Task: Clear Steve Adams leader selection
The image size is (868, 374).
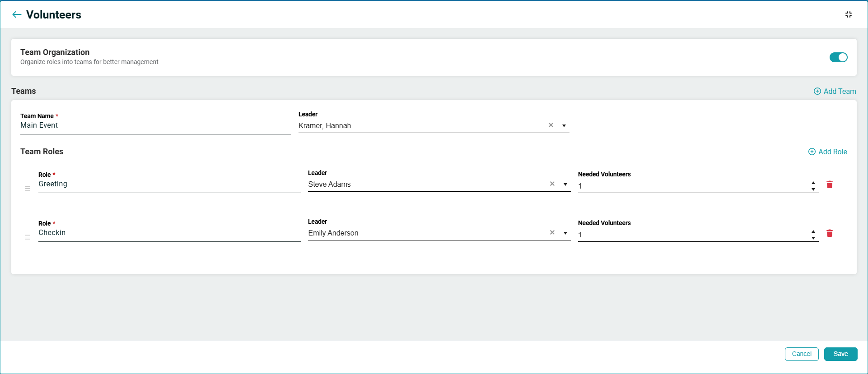Action: 552,184
